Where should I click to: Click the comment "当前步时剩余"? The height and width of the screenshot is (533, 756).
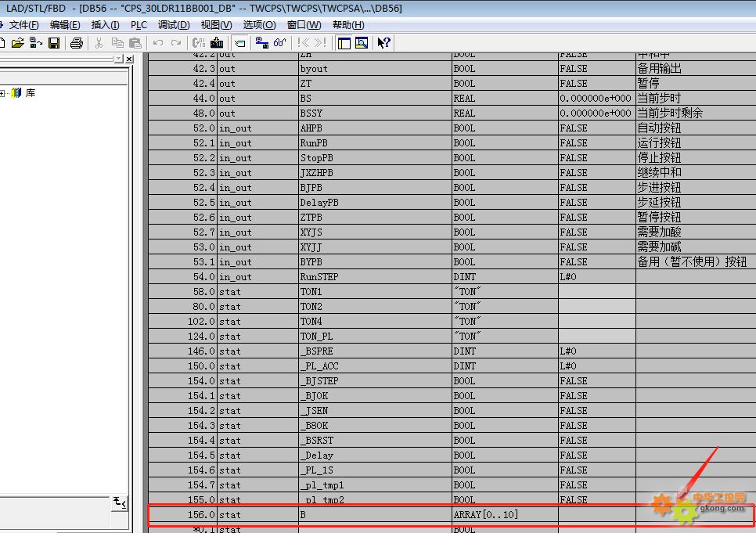(670, 113)
